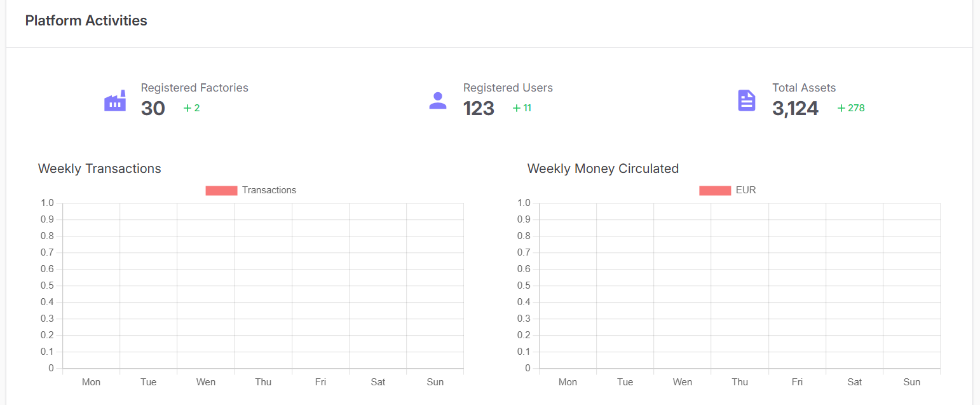Toggle the Transactions legend color swatch
The width and height of the screenshot is (980, 405).
coord(221,190)
